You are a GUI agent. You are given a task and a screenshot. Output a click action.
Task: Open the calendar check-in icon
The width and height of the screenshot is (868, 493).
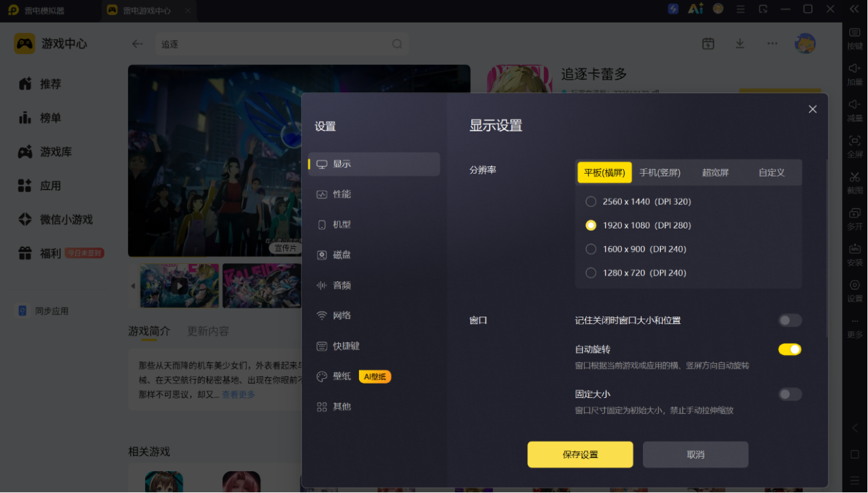[x=708, y=43]
